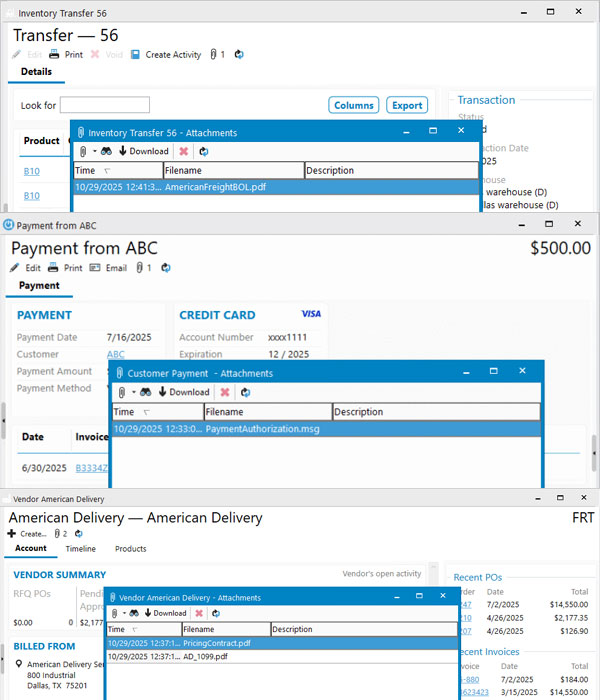This screenshot has height=700, width=600.
Task: Click Print icon in Transfer 56 window
Action: pyautogui.click(x=54, y=54)
